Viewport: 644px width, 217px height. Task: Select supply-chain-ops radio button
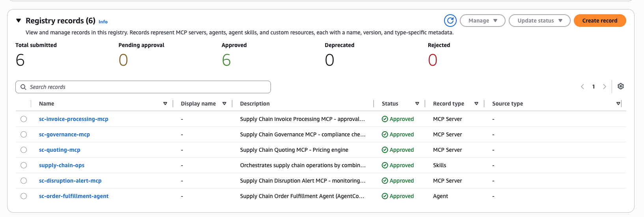tap(24, 165)
